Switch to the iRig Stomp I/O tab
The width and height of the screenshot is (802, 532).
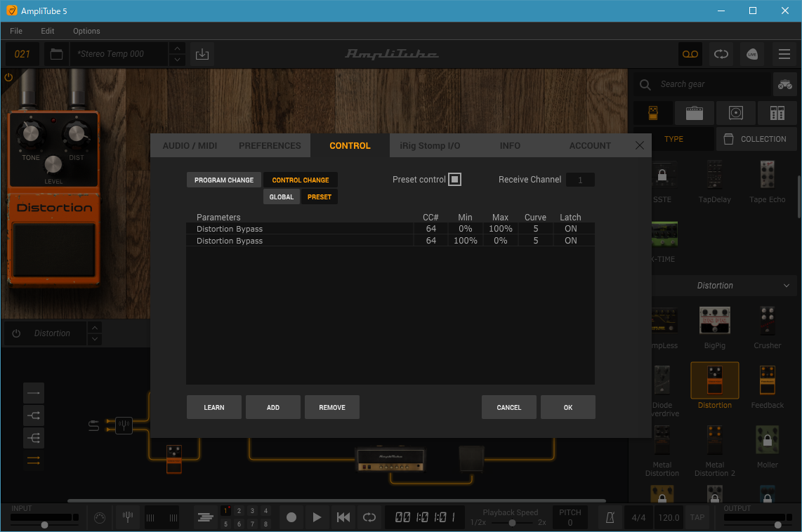click(430, 146)
